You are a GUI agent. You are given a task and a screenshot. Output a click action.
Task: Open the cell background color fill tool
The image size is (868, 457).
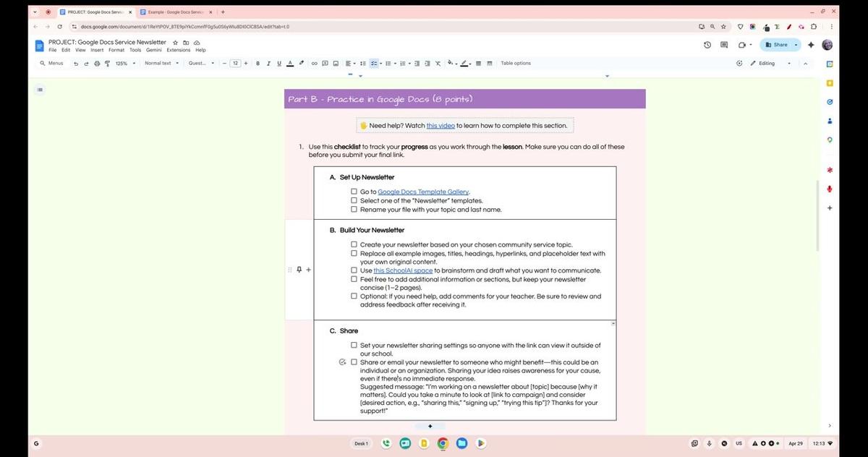point(451,64)
